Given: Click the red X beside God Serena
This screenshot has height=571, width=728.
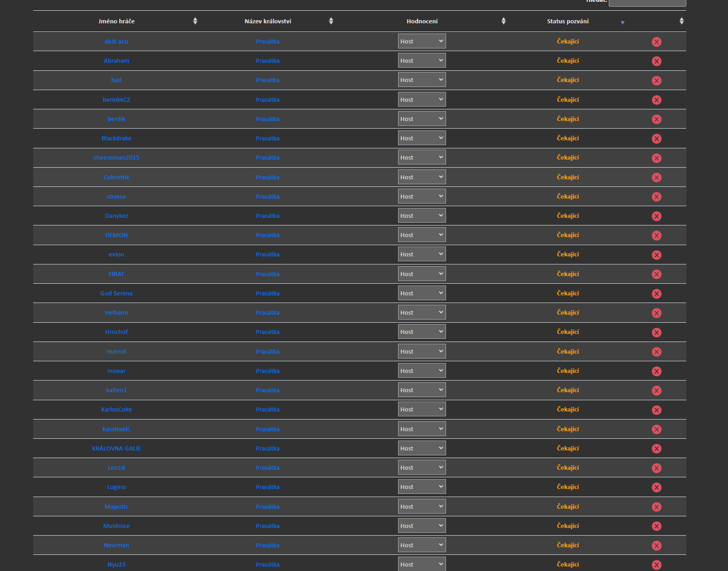Looking at the screenshot, I should click(x=656, y=294).
